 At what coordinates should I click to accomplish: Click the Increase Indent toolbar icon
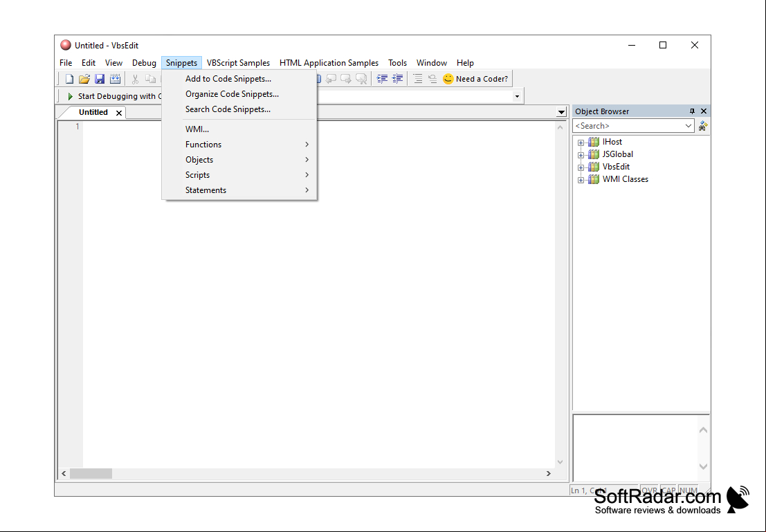coord(382,79)
